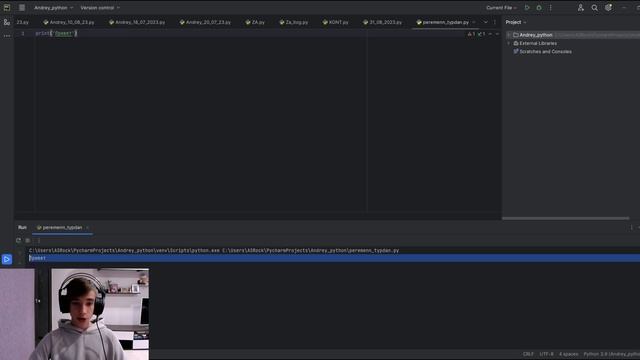Switch to Andrey_20_07_23.py tab
The height and width of the screenshot is (360, 640).
pos(205,22)
